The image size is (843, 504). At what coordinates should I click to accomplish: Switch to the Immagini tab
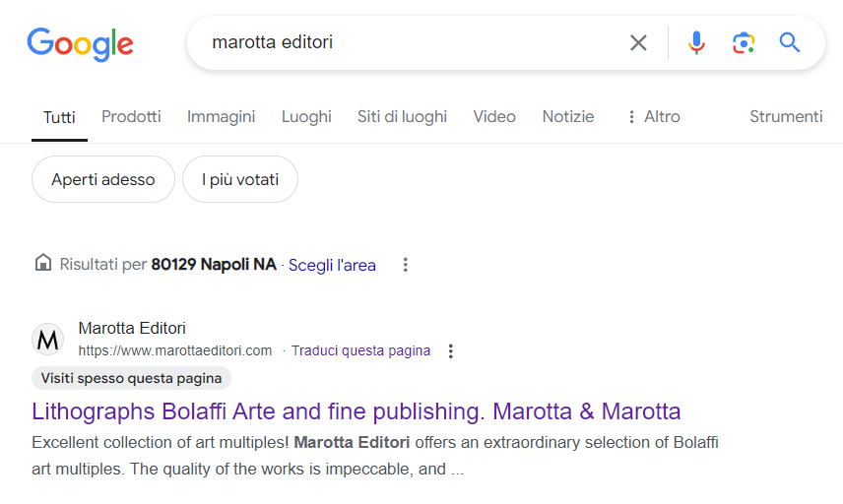coord(221,116)
